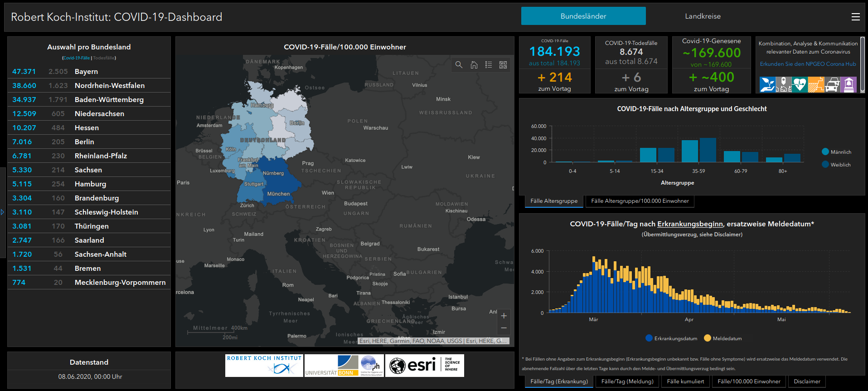Click the info panel scrollbar
This screenshot has width=868, height=391.
(x=863, y=64)
